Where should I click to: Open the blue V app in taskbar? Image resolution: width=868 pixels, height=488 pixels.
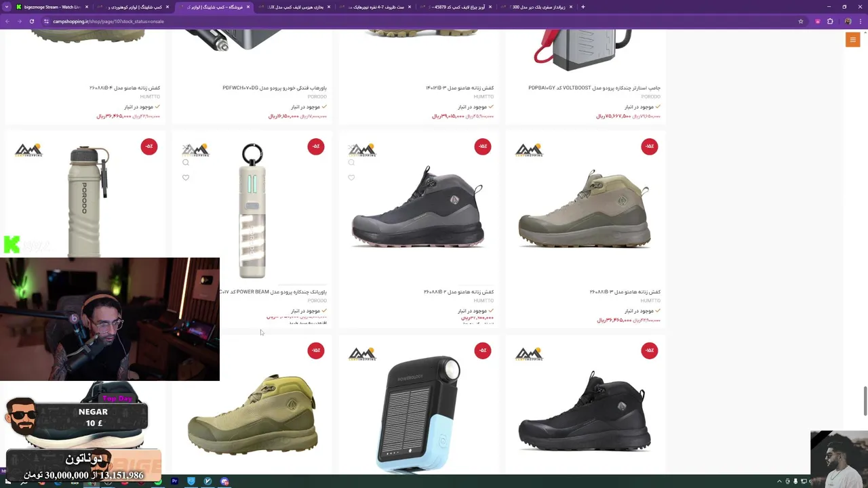(208, 481)
